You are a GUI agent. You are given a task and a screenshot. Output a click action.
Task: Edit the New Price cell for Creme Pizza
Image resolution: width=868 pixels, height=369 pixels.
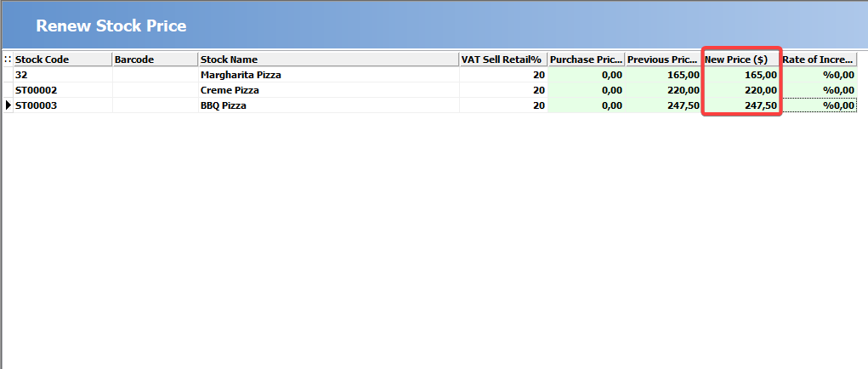click(x=741, y=89)
